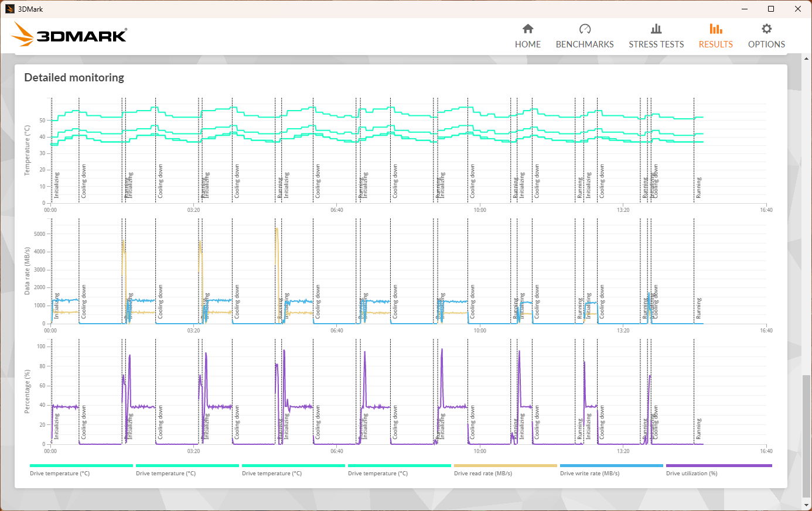
Task: Hide the first Drive temperature series legend
Action: [60, 474]
